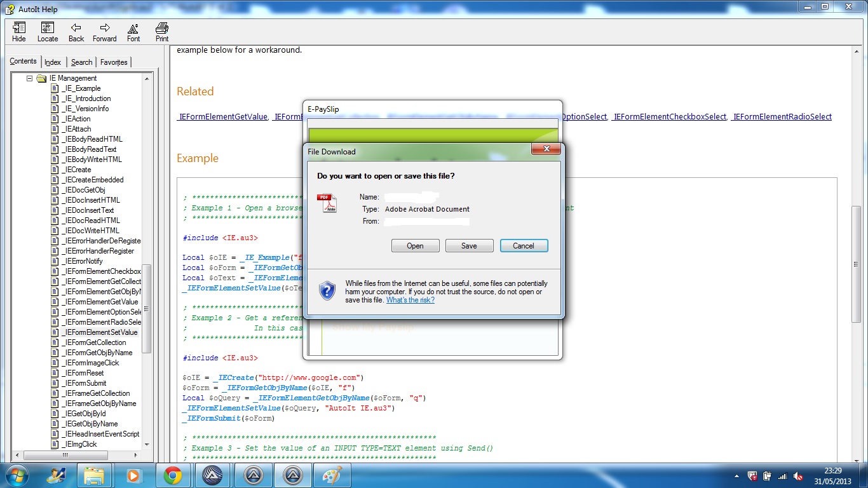The width and height of the screenshot is (868, 488).
Task: Select the _IEDocInsertHTML tree item
Action: click(x=91, y=200)
